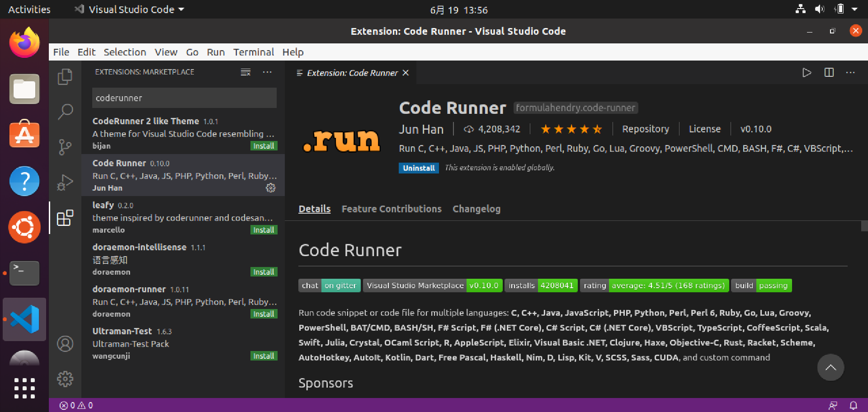Open the Visual Studio Code app menu
This screenshot has height=412, width=868.
130,9
